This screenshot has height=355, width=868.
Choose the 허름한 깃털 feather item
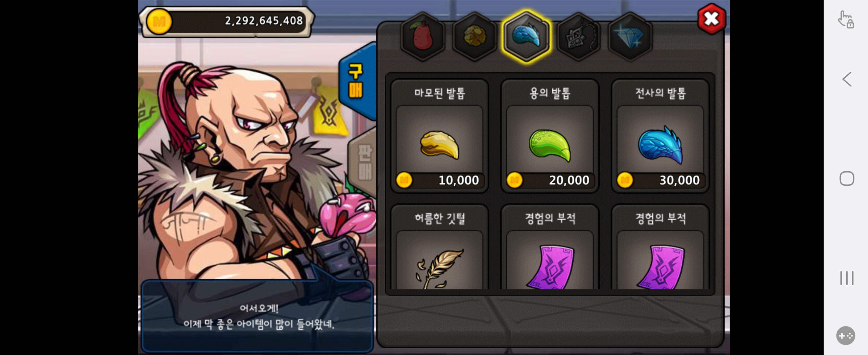(439, 247)
